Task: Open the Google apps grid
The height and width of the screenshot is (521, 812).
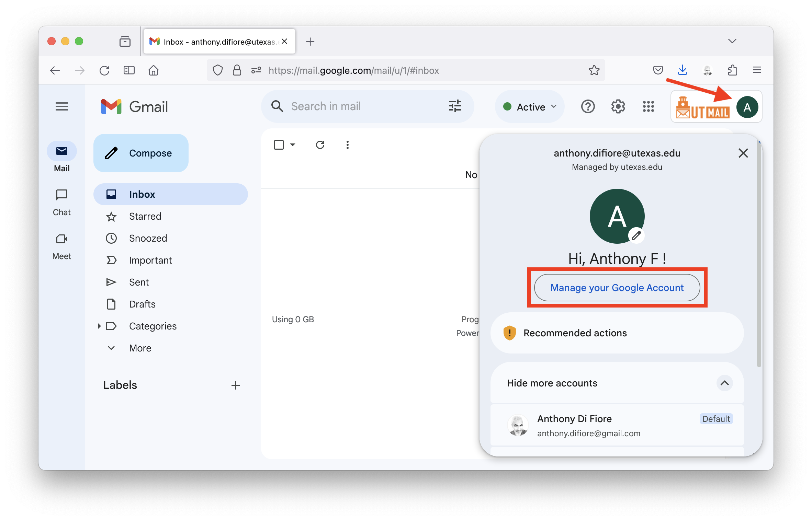Action: [x=648, y=107]
